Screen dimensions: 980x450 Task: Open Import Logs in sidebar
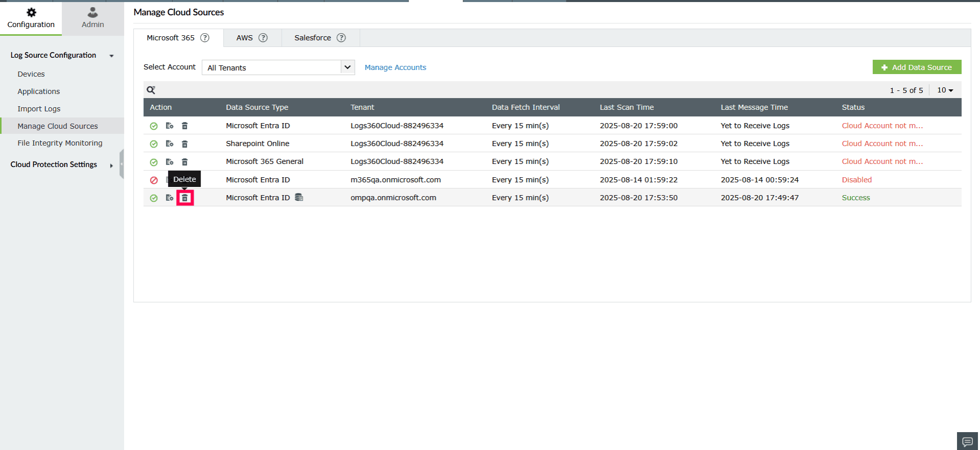pos(39,109)
